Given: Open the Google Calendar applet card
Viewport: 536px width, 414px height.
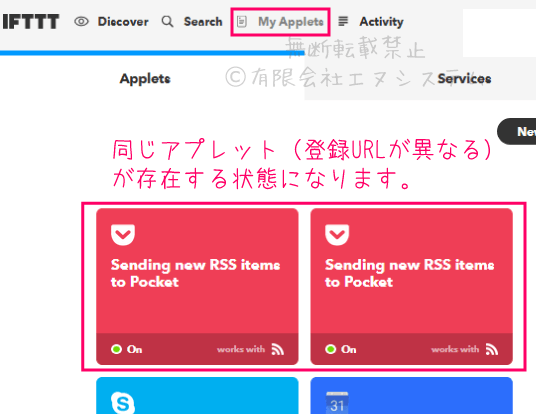Looking at the screenshot, I should point(412,396).
